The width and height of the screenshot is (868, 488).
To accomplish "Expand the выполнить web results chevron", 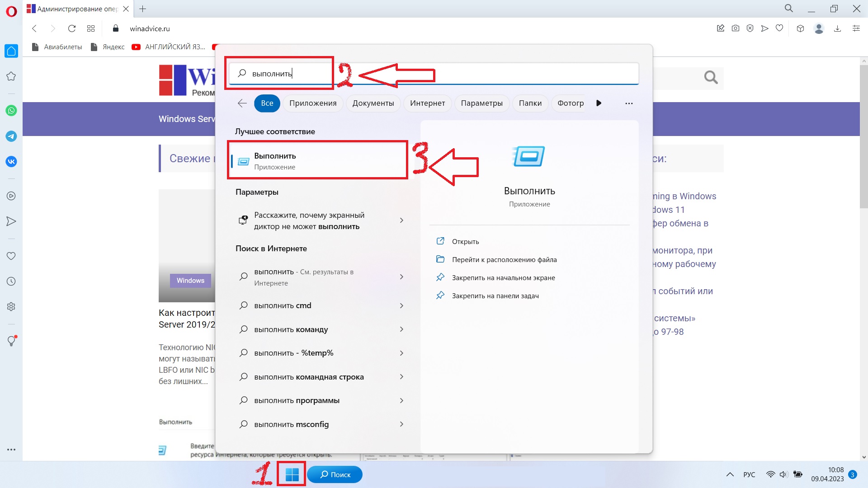I will tap(401, 277).
